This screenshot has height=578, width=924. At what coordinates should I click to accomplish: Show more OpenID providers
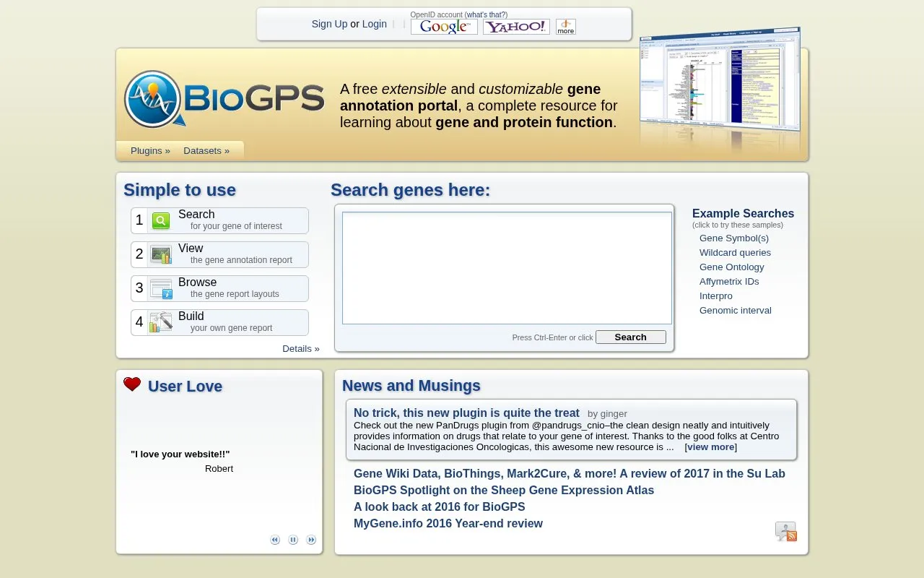coord(566,27)
